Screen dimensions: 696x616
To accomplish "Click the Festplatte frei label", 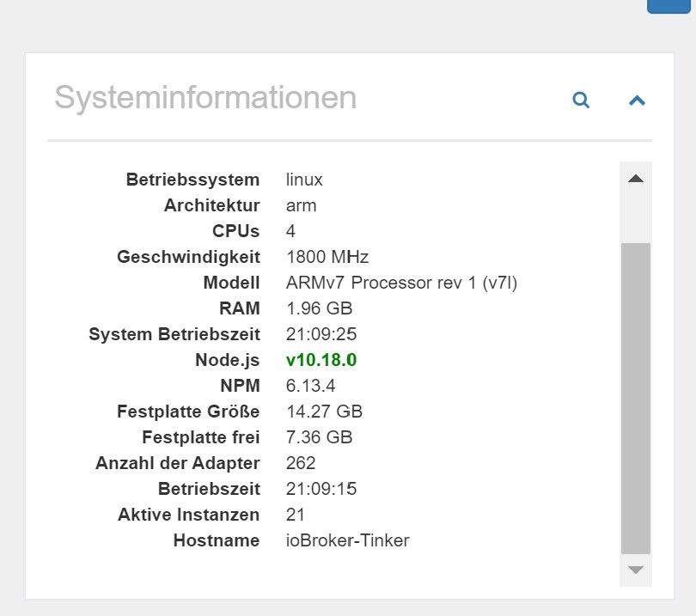I will (x=200, y=437).
